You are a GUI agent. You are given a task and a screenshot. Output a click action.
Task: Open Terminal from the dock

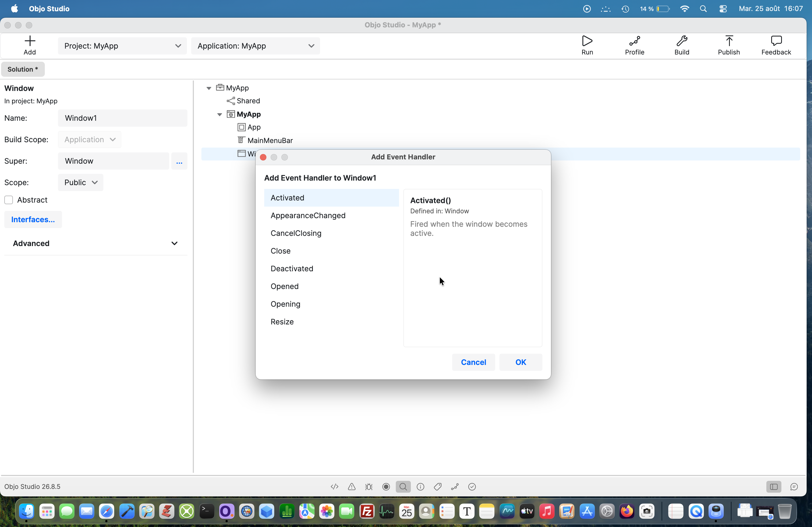[x=206, y=511]
